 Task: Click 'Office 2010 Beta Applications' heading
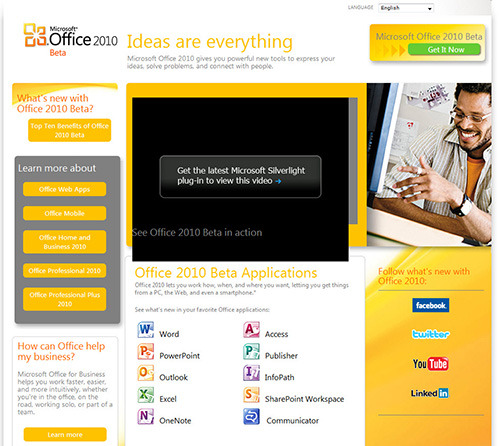226,273
